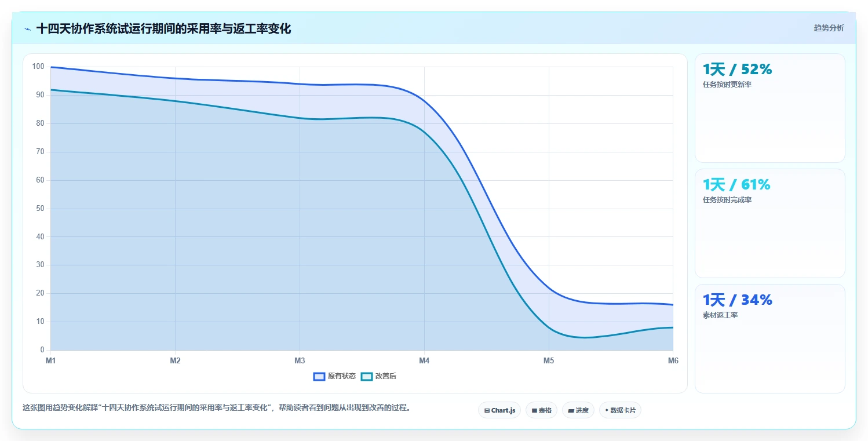Click the 100 y-axis tick label
Screen dimensions: 868x441
(x=38, y=67)
